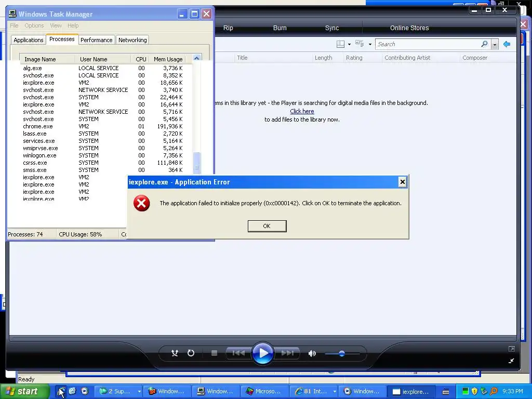Open the Rip tab in Media Player

point(228,28)
